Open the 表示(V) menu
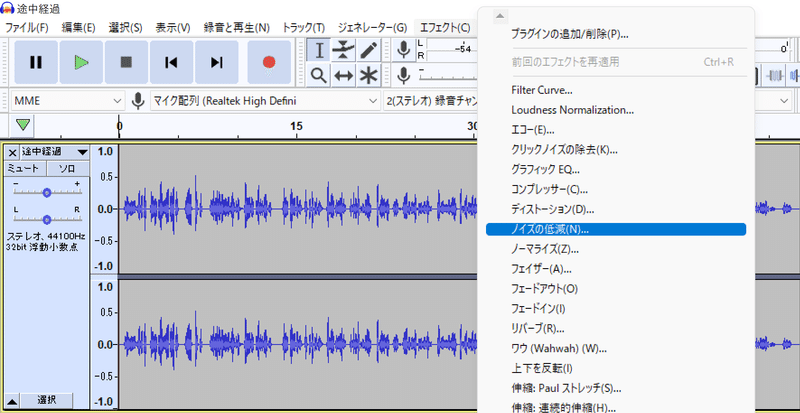800x413 pixels. tap(173, 28)
